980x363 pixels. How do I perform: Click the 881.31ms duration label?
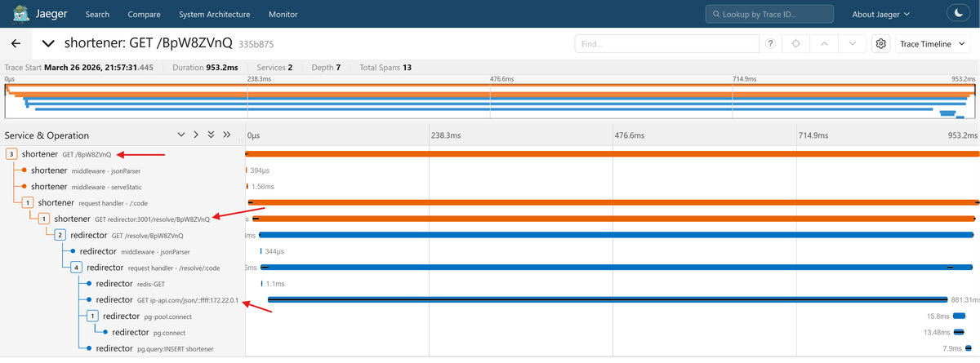point(964,299)
